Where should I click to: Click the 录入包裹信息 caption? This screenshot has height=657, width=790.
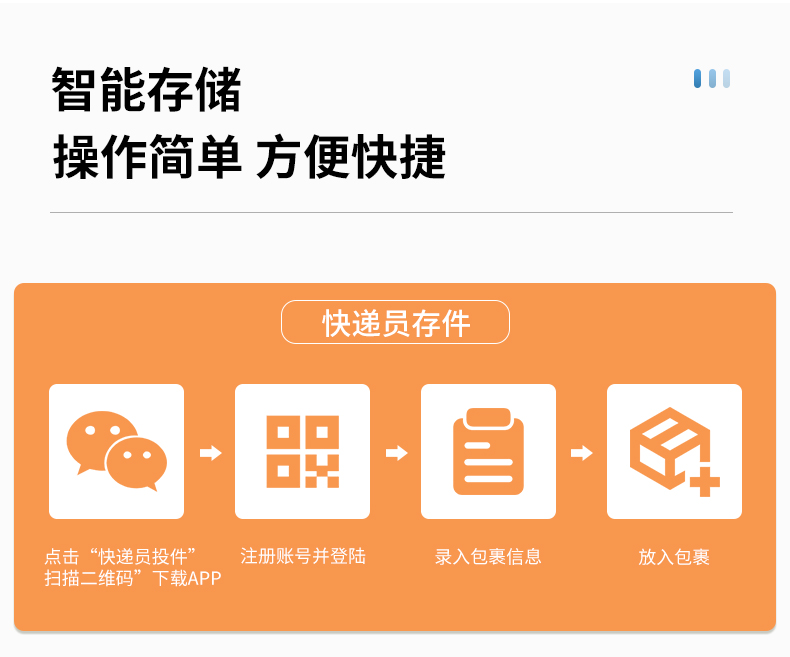pyautogui.click(x=488, y=557)
